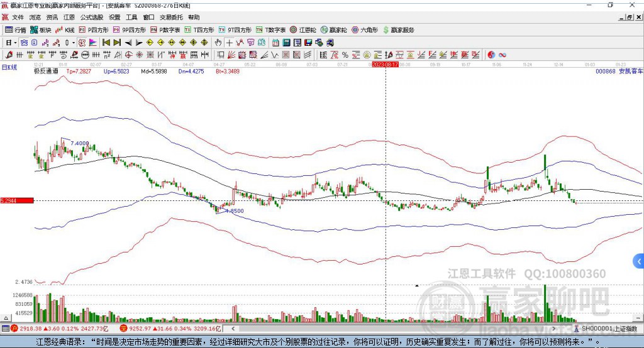Open 赢家服务 winner services
The height and width of the screenshot is (348, 644).
pos(399,30)
